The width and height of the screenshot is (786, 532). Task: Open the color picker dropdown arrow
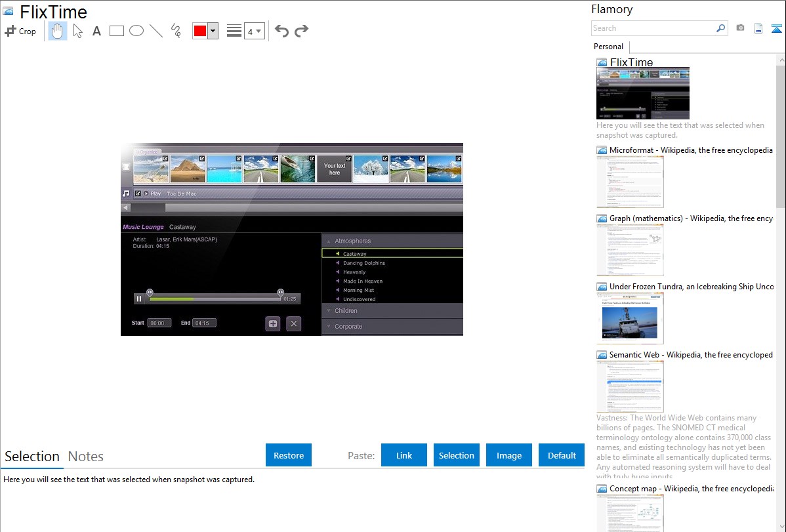[x=213, y=31]
